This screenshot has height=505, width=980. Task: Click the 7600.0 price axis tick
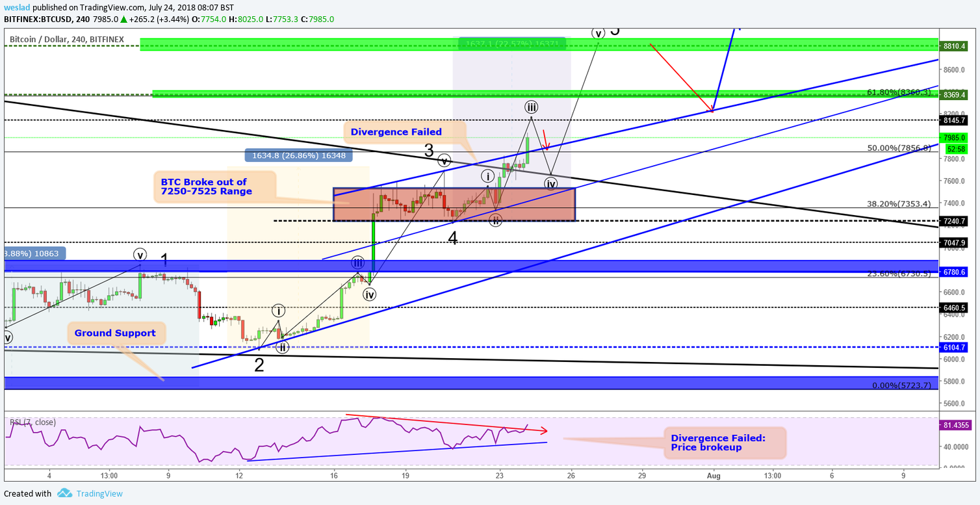pyautogui.click(x=955, y=181)
